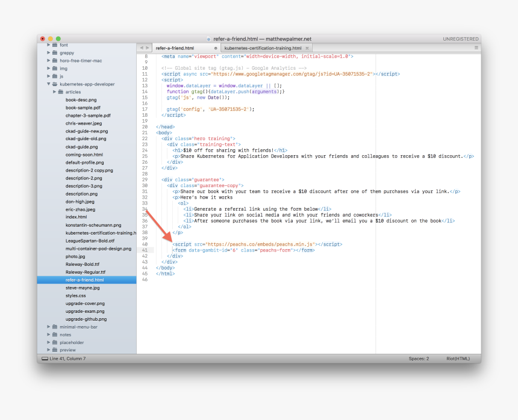Expand the greppy folder
Image resolution: width=518 pixels, height=420 pixels.
click(x=49, y=53)
